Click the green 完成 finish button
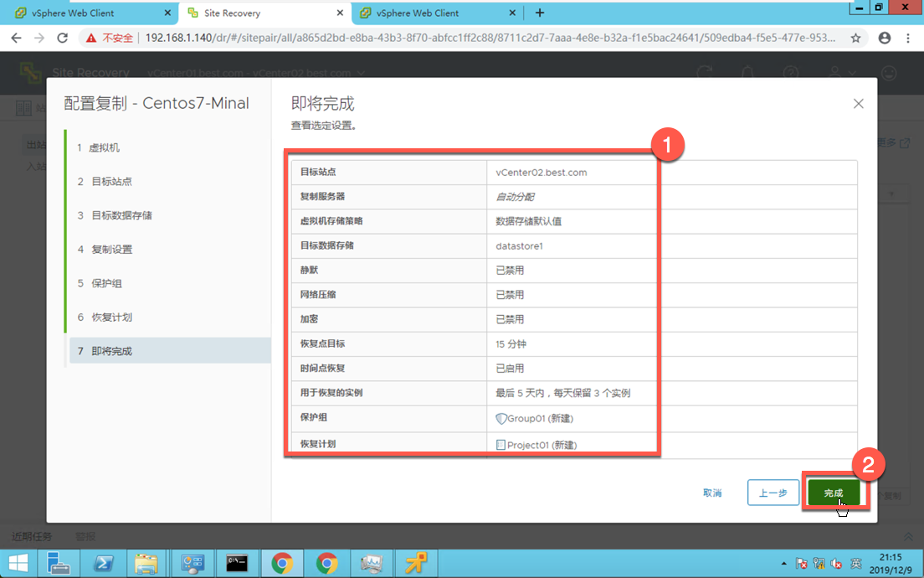924x578 pixels. pyautogui.click(x=834, y=493)
